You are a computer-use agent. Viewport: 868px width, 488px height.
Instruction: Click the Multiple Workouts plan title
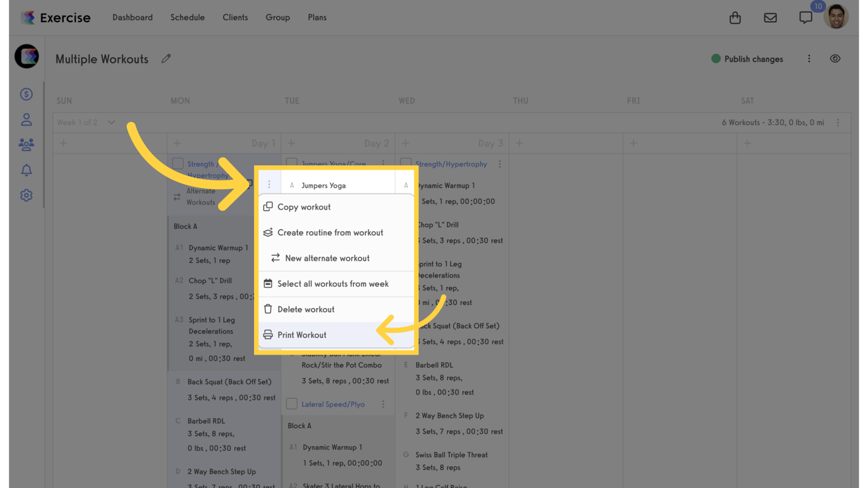tap(102, 59)
